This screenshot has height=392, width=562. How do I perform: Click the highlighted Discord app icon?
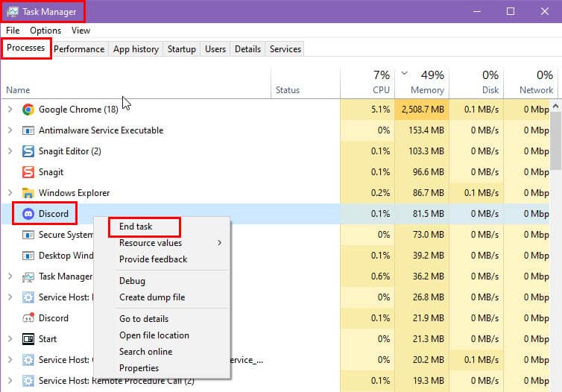pyautogui.click(x=28, y=214)
